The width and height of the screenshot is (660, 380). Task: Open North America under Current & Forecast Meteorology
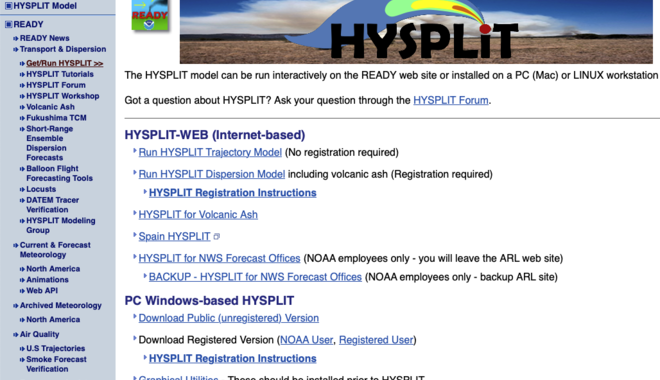tap(53, 268)
